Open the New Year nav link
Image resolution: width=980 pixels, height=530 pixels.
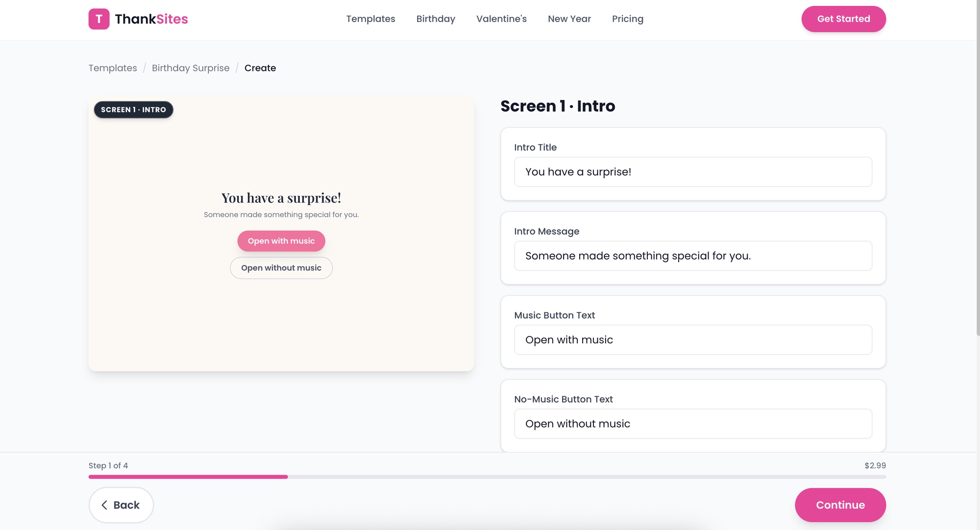pos(569,19)
